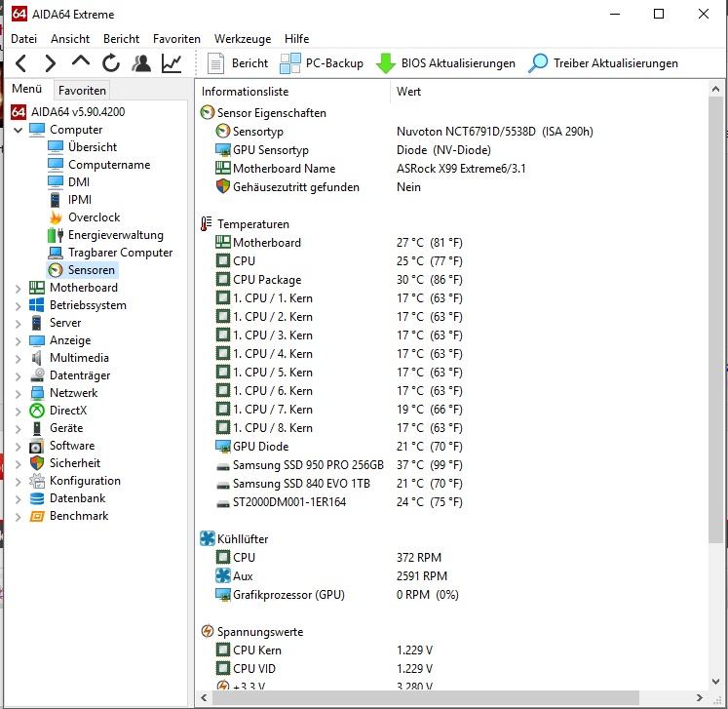Click the Sicherheit shield icon

coord(37,463)
